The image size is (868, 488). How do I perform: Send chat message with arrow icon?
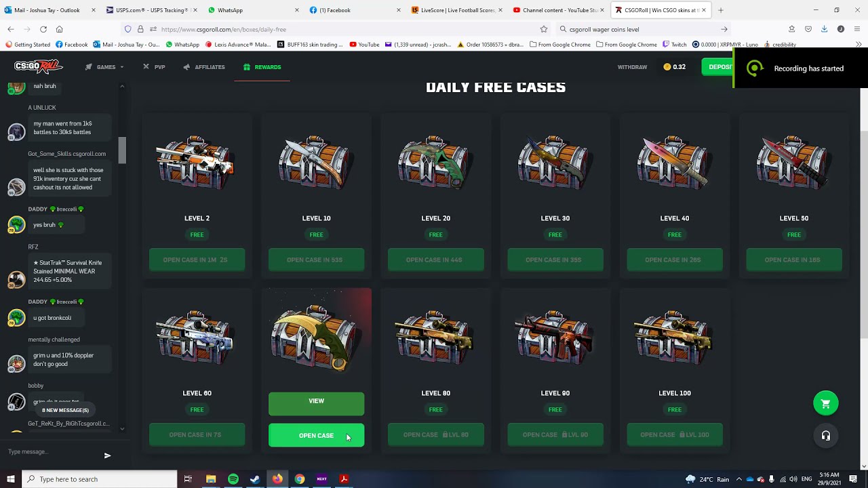pos(107,455)
